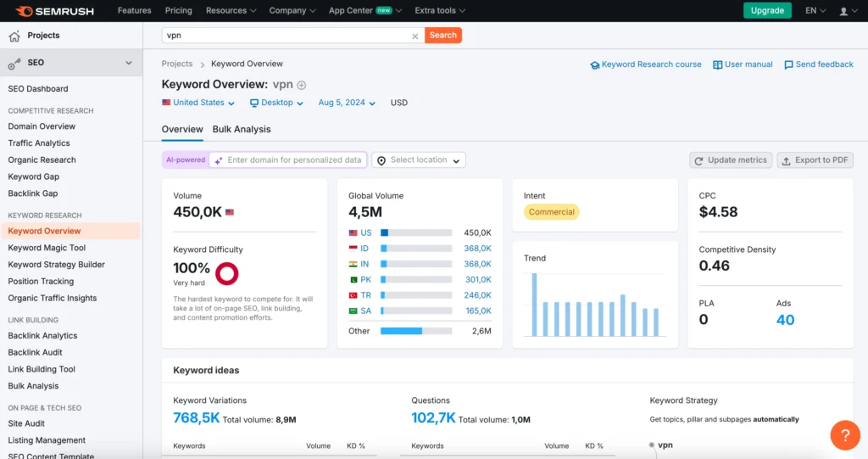Click the Keyword Difficulty donut chart
The image size is (868, 459).
[x=227, y=273]
